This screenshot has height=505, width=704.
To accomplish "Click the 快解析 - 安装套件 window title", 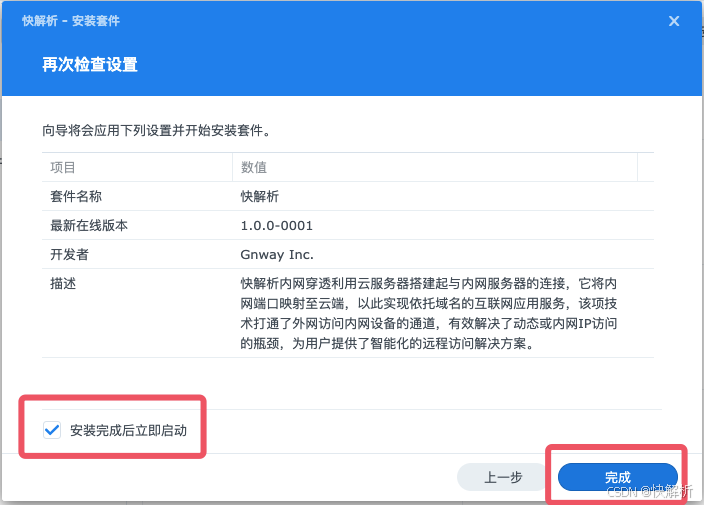I will 71,21.
